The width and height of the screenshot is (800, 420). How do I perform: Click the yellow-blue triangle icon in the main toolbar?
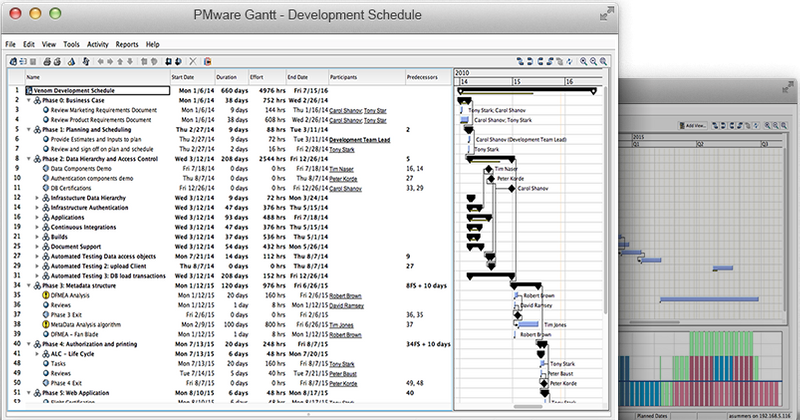(x=71, y=61)
